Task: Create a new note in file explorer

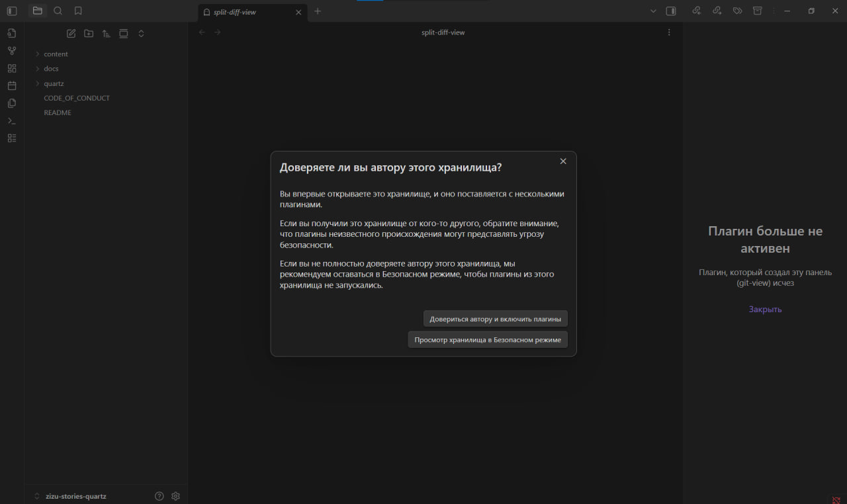Action: [x=71, y=33]
